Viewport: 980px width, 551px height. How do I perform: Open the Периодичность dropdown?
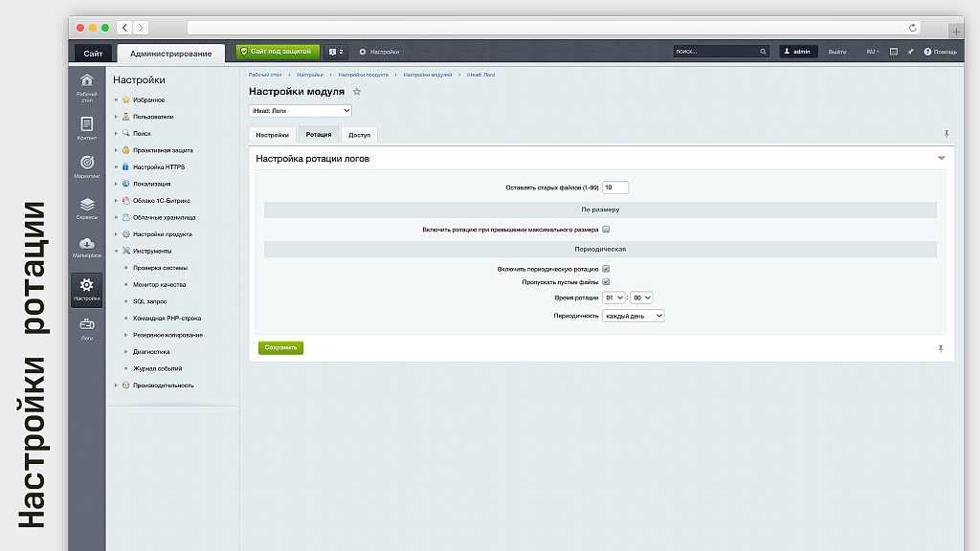[x=633, y=316]
